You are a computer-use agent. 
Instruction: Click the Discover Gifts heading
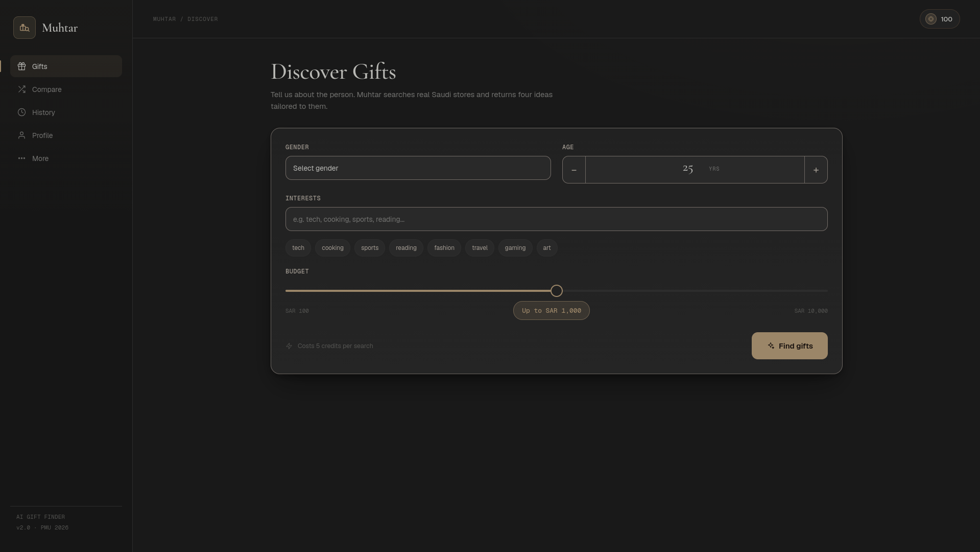pos(333,72)
